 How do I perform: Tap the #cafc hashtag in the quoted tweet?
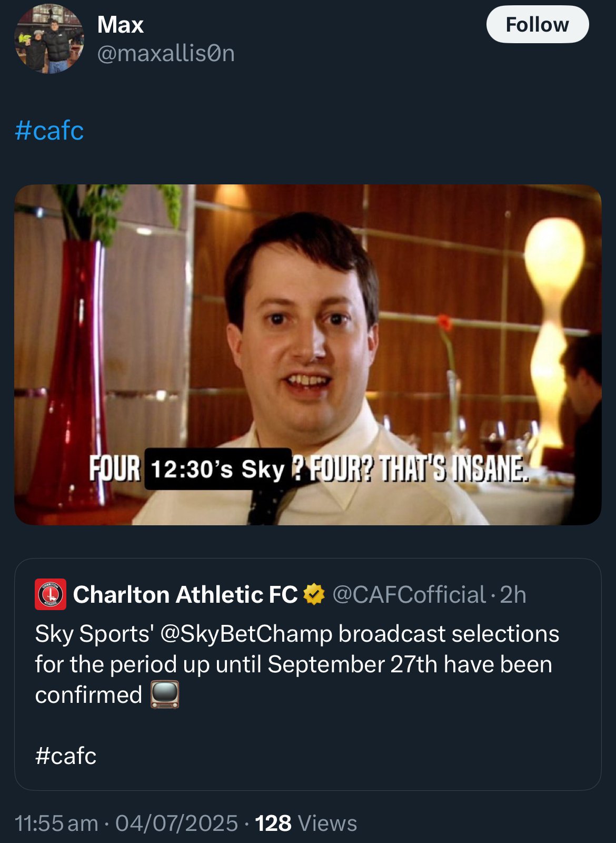pyautogui.click(x=66, y=756)
